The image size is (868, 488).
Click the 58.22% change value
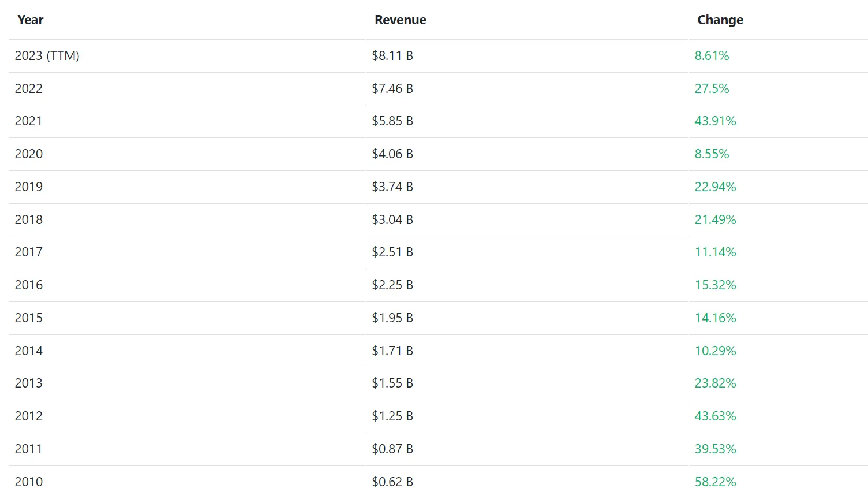[714, 482]
